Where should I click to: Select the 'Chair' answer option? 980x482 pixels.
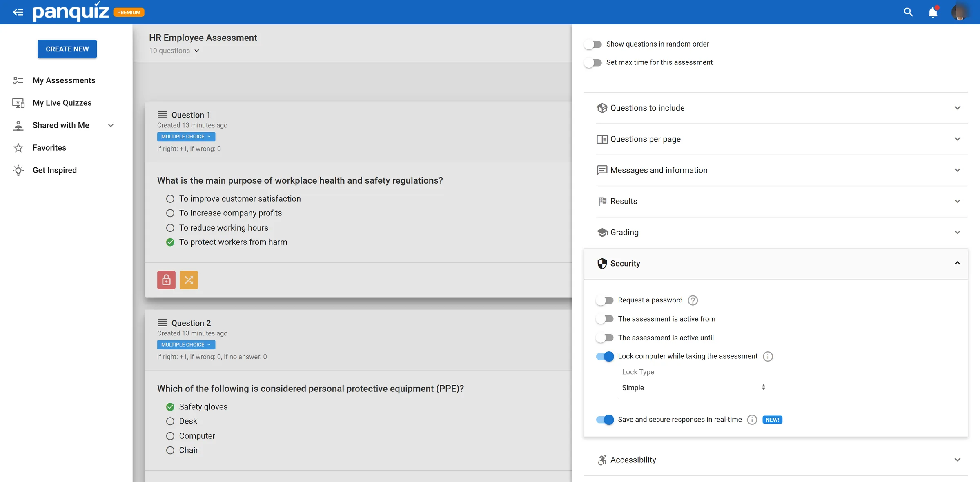coord(170,450)
